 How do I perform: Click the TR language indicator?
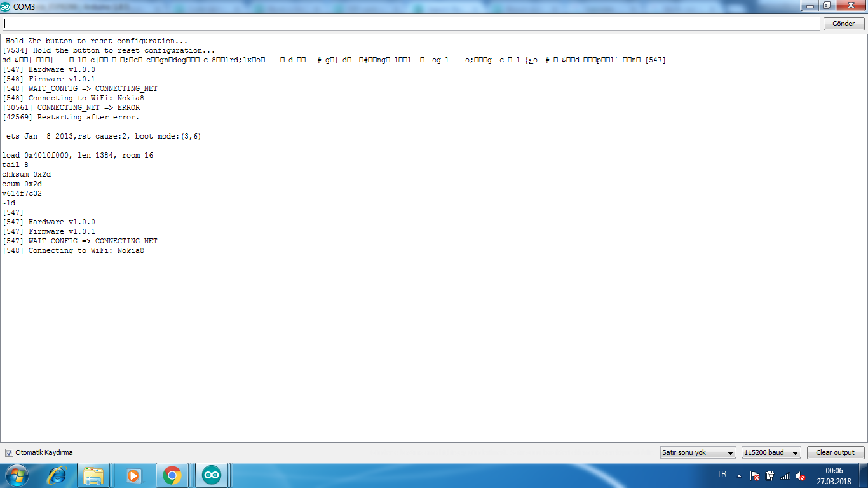tap(721, 474)
